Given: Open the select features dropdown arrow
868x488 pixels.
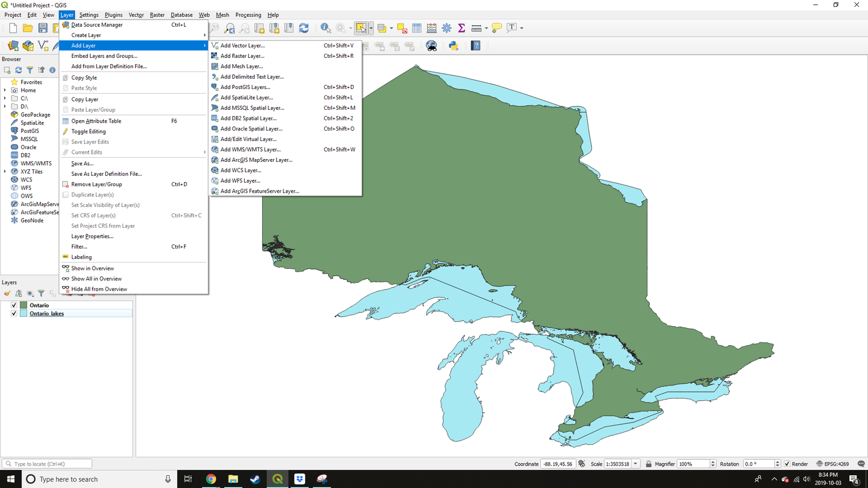Looking at the screenshot, I should tap(370, 28).
